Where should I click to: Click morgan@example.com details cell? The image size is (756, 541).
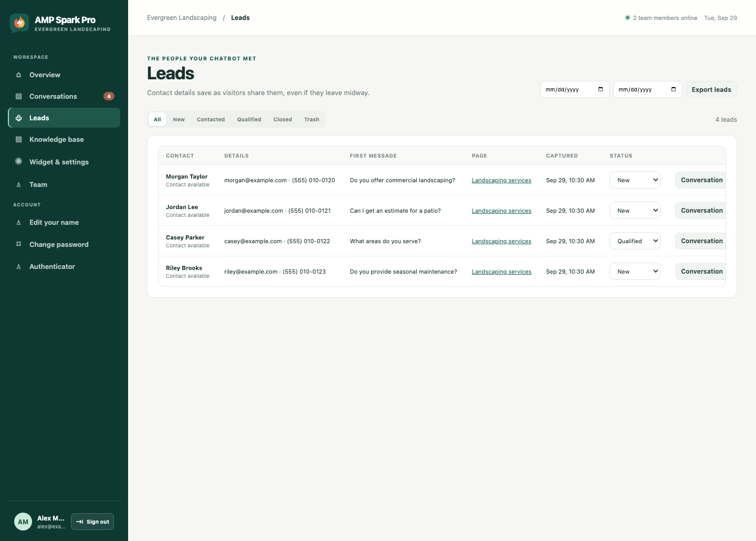280,180
